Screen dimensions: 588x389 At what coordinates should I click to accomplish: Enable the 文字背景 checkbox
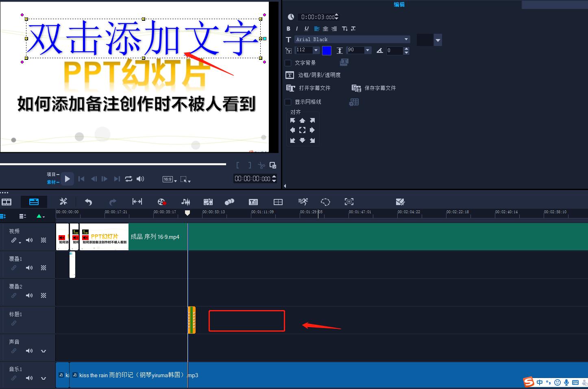(x=288, y=63)
